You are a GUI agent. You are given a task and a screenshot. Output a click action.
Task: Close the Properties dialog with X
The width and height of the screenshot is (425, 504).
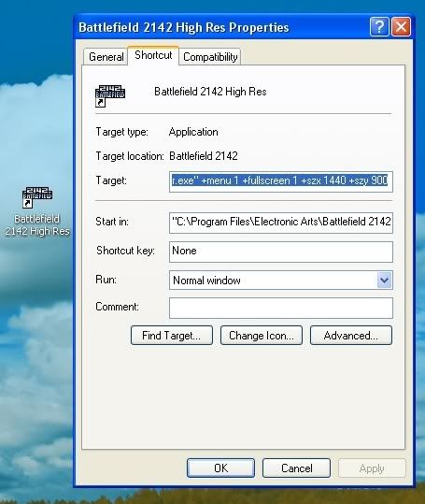(402, 27)
